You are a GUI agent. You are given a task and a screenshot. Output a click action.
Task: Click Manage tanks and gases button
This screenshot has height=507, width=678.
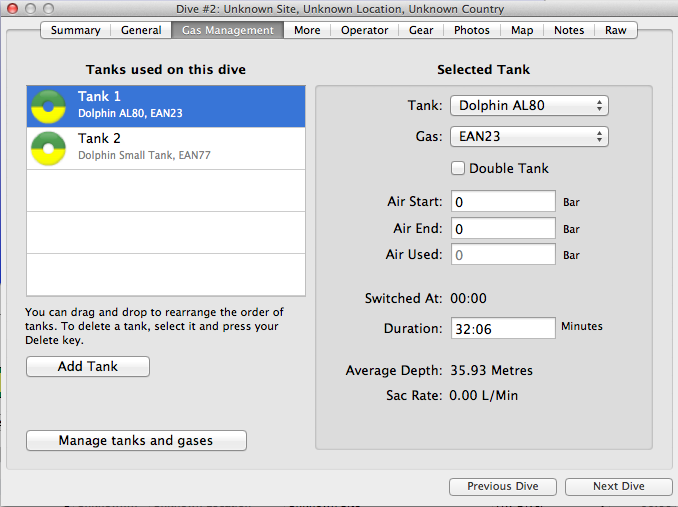(136, 440)
